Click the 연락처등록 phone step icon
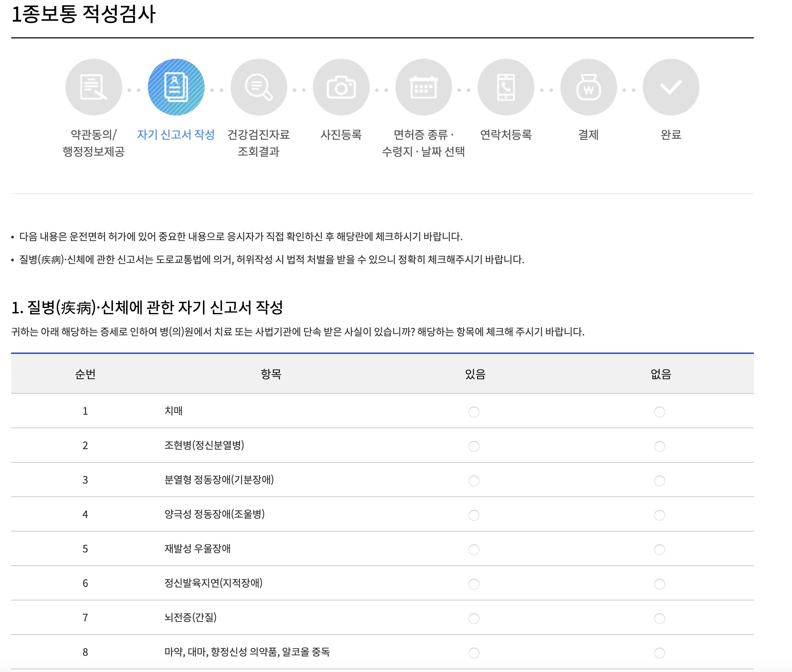Viewport: 792px width, 672px height. point(506,87)
